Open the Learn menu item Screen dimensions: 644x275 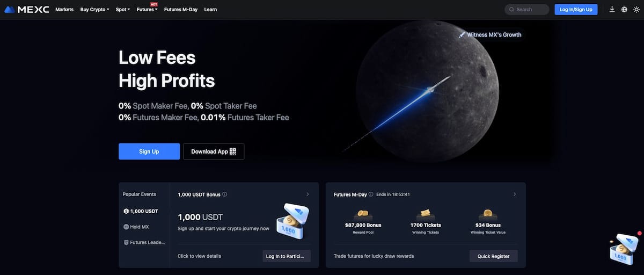click(x=210, y=10)
